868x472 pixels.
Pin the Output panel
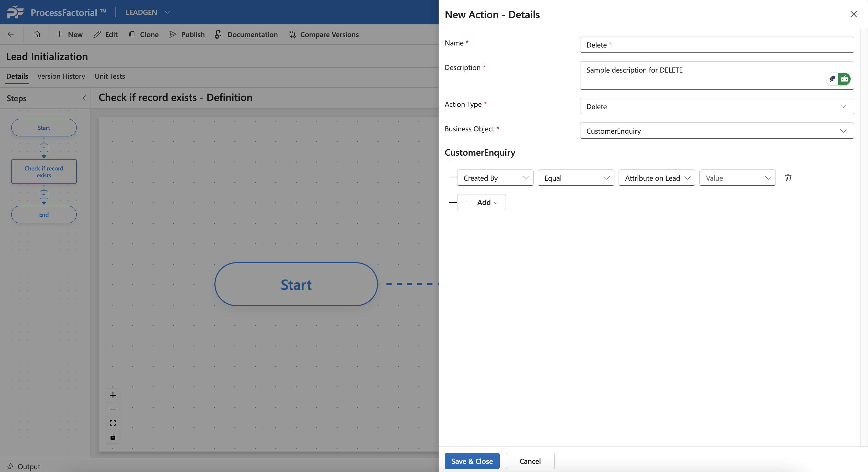10,466
